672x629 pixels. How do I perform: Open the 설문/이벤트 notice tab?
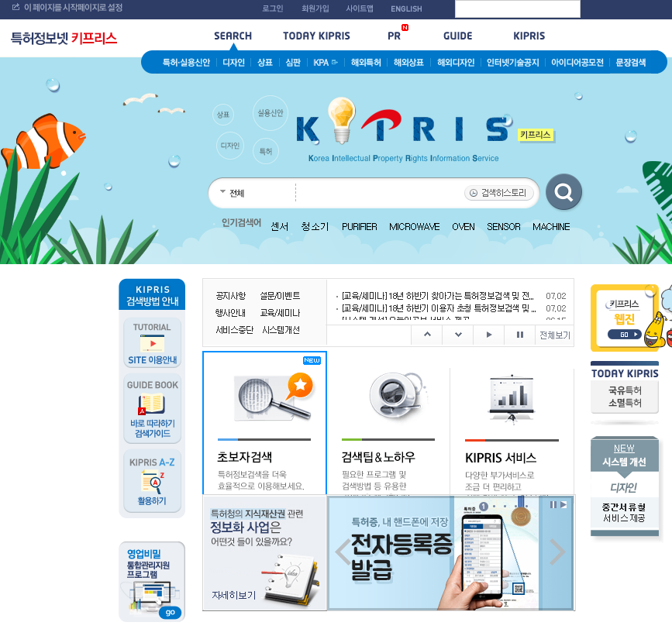click(x=280, y=296)
